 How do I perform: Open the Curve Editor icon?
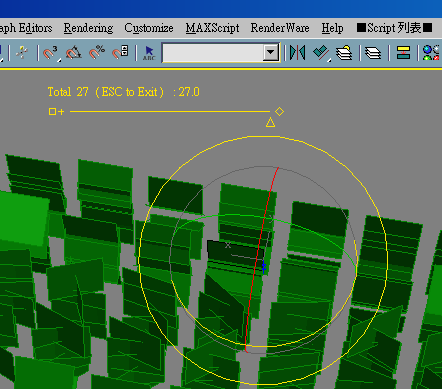(403, 53)
